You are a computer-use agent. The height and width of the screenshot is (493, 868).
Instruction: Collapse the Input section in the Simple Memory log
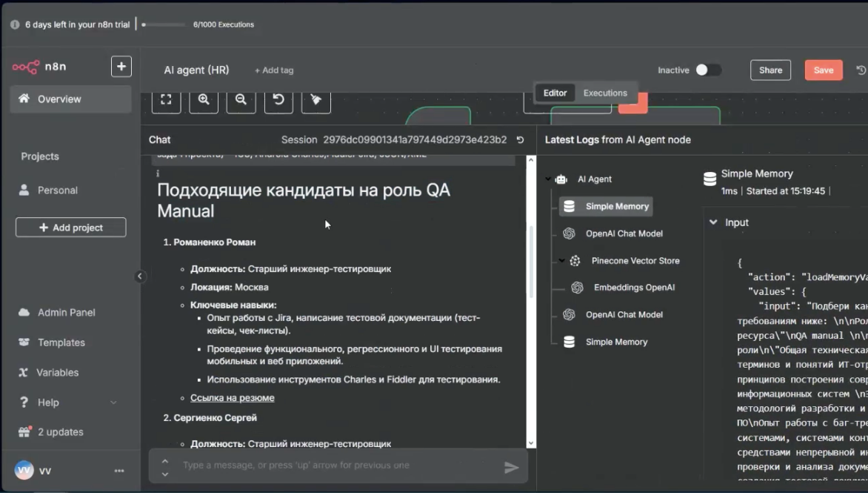713,222
